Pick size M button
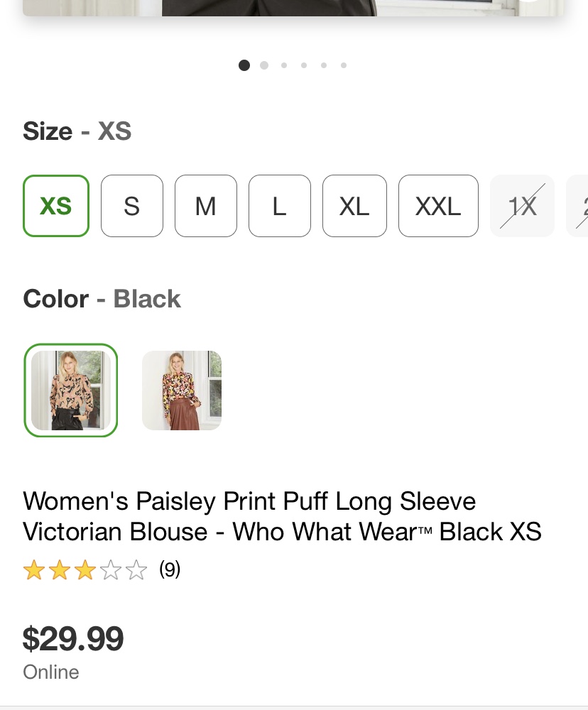The width and height of the screenshot is (588, 710). click(x=206, y=206)
